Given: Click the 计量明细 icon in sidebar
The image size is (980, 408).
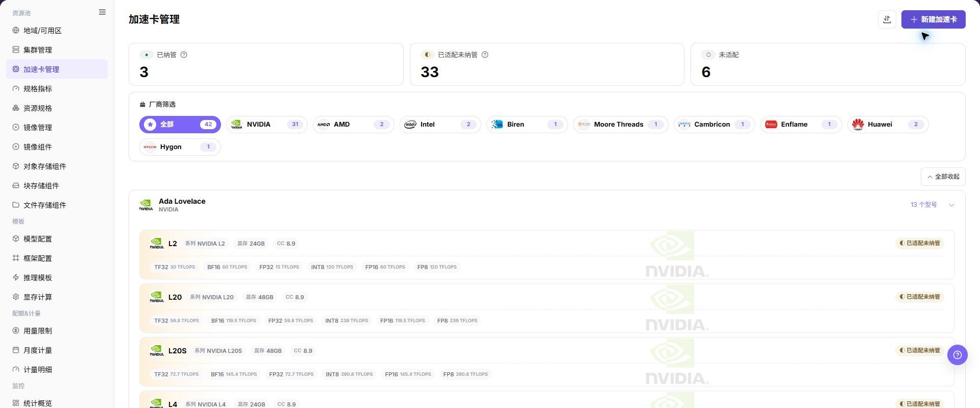Looking at the screenshot, I should [x=16, y=370].
